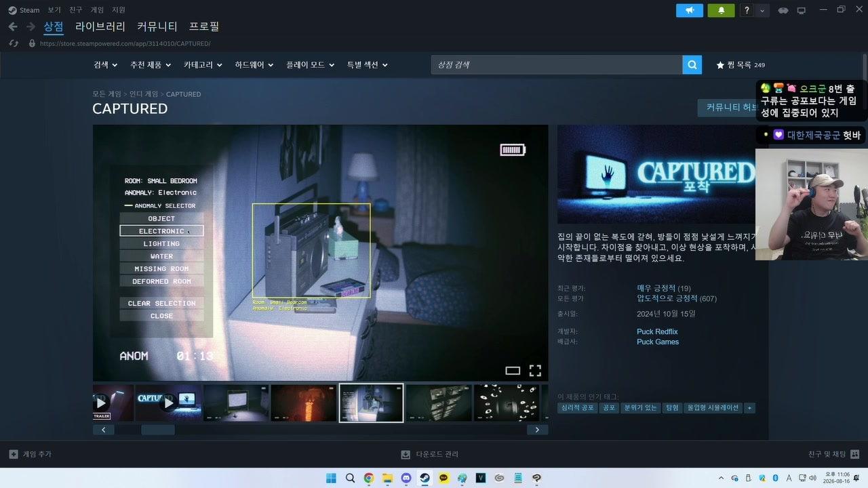Viewport: 868px width, 488px height.
Task: Open the 친구 menu
Action: (x=76, y=10)
